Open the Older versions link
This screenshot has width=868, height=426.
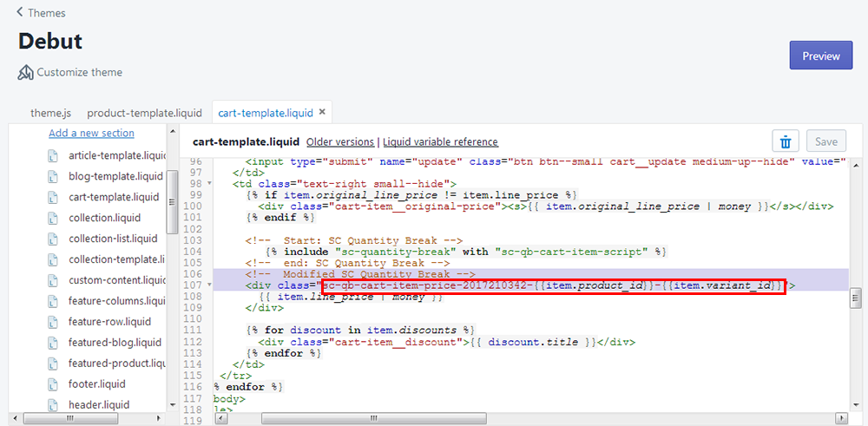click(x=340, y=141)
